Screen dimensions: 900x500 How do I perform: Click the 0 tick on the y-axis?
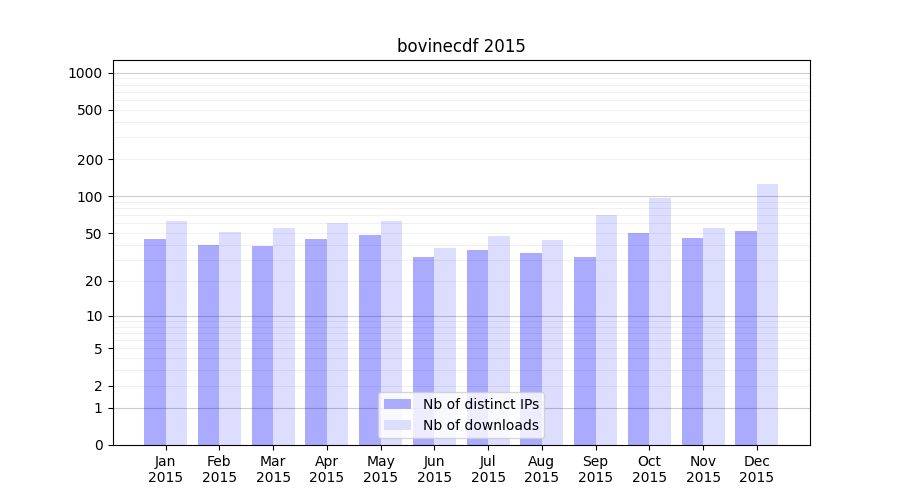[x=98, y=445]
